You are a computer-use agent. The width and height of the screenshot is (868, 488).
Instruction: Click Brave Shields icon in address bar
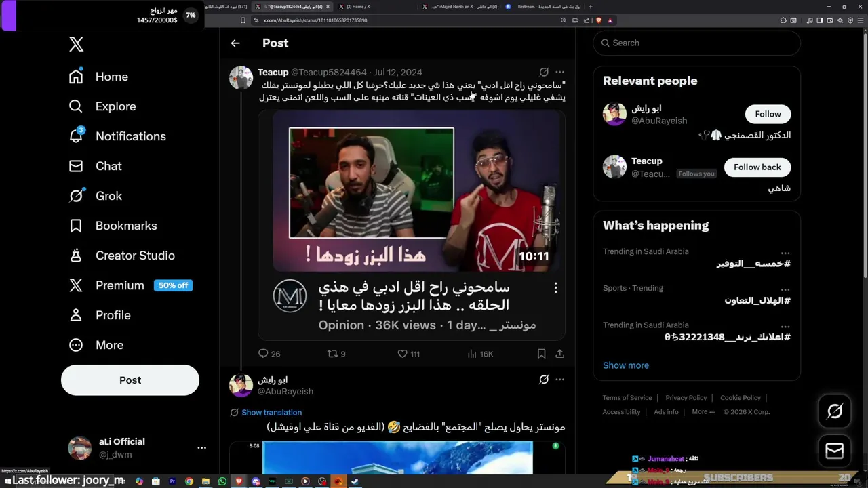coord(598,20)
